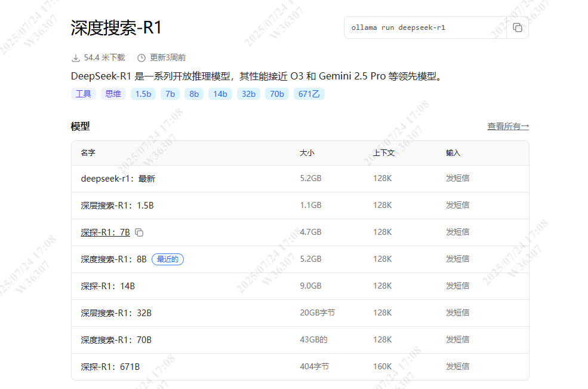Click the ollama run deepseek-r1 command field
Screen dimensions: 588x389
click(x=425, y=28)
